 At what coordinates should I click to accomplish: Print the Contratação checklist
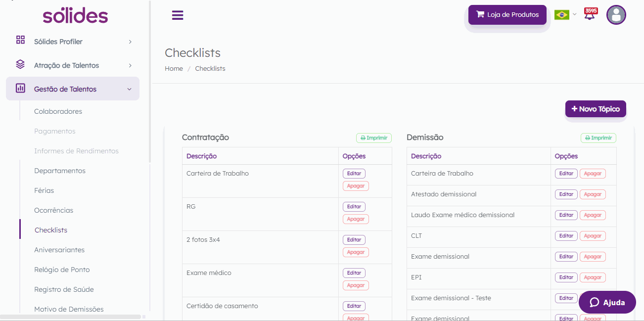(x=374, y=138)
